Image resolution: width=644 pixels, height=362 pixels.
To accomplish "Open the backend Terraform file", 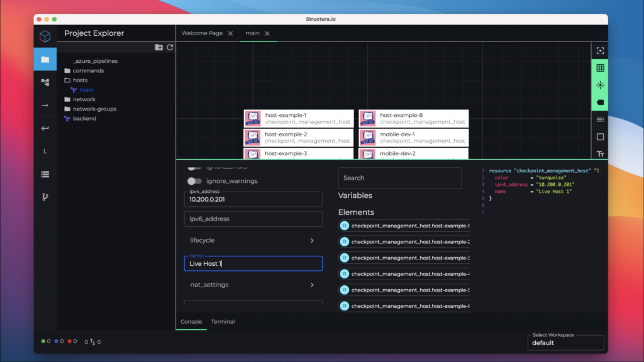I will (x=80, y=118).
